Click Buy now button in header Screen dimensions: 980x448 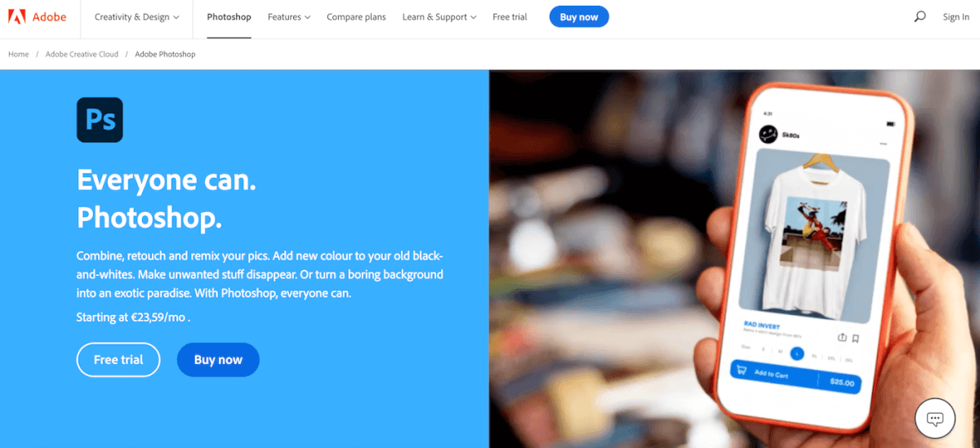click(x=579, y=17)
